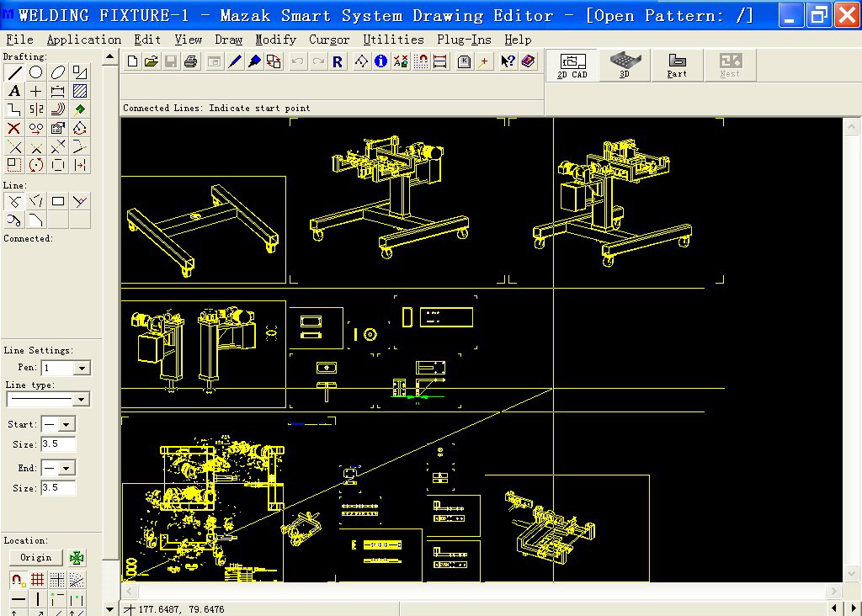Select the Hatch fill tool

point(80,91)
